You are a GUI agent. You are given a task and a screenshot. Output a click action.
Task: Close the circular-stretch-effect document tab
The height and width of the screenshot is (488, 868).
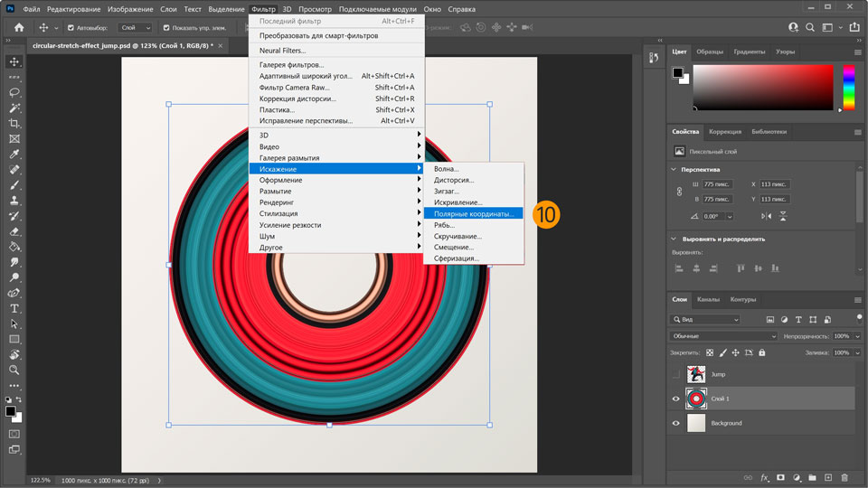[x=221, y=46]
